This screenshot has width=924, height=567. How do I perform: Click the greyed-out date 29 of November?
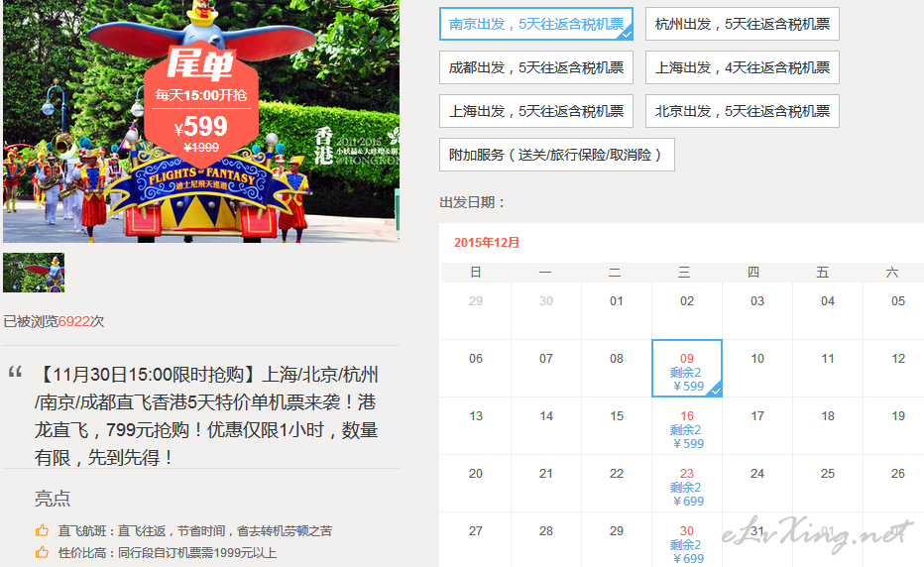(476, 301)
